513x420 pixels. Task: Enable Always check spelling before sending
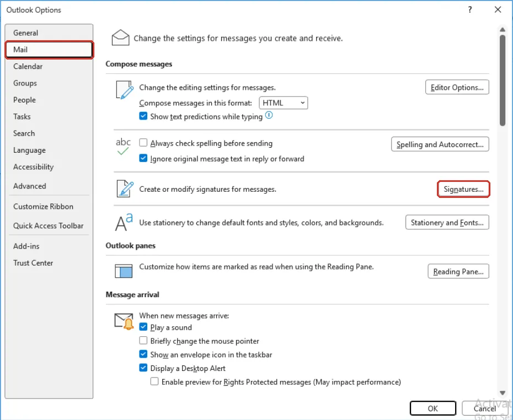[143, 143]
